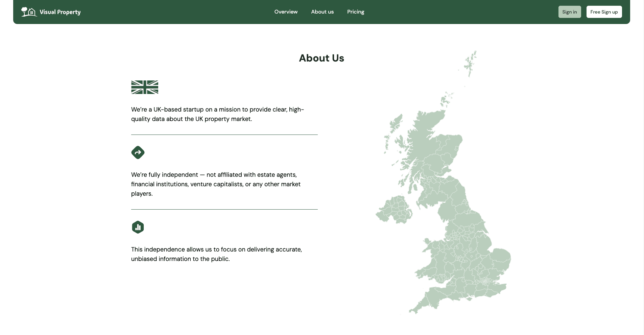The height and width of the screenshot is (335, 644).
Task: Open the Pricing page link
Action: pyautogui.click(x=356, y=12)
